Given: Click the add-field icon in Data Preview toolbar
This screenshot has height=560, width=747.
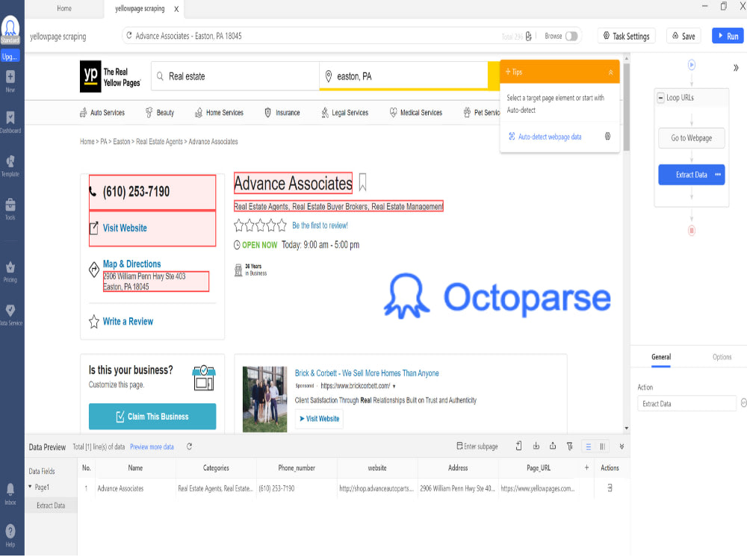Looking at the screenshot, I should pos(518,446).
